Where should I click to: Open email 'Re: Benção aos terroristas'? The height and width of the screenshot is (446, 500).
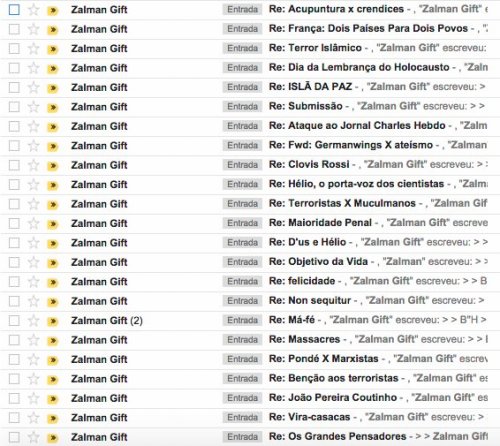coord(334,378)
